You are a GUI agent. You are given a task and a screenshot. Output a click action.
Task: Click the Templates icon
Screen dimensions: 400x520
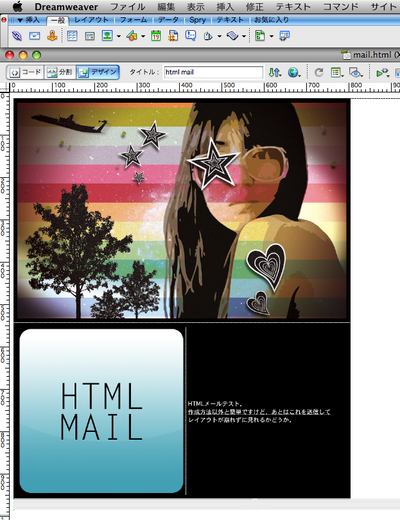tap(260, 36)
